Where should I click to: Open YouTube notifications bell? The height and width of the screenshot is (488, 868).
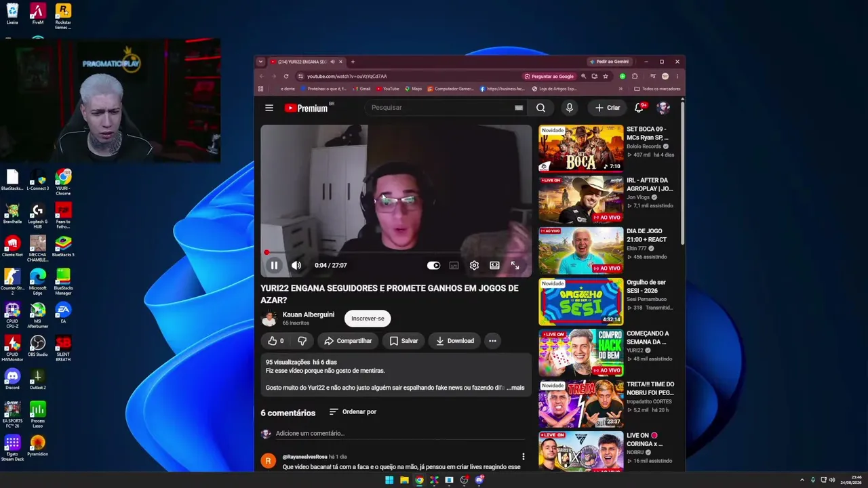click(639, 108)
